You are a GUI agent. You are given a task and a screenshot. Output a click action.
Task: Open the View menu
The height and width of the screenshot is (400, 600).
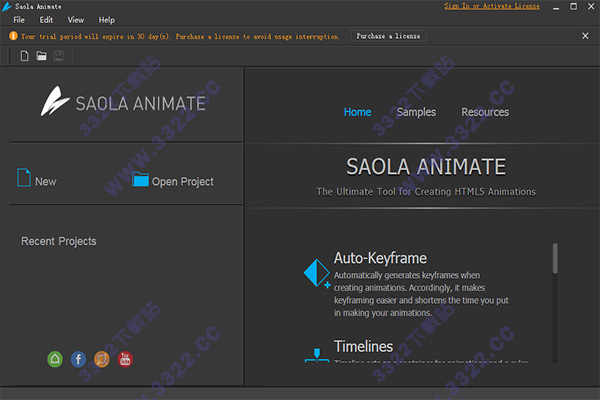[x=76, y=20]
